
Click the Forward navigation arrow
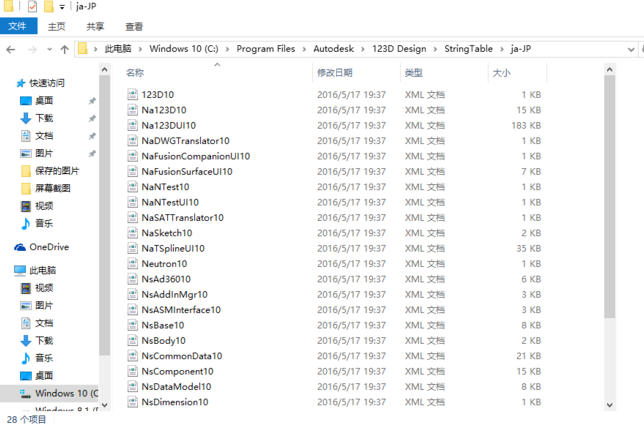[x=32, y=50]
